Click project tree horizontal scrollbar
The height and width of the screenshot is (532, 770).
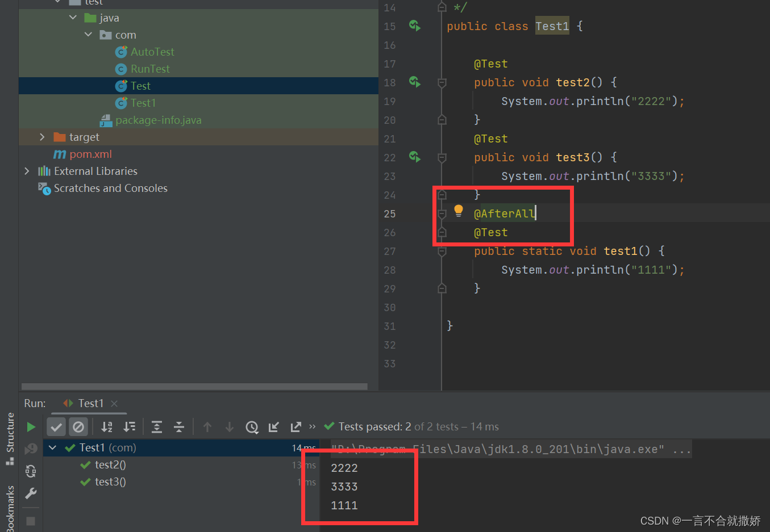194,386
